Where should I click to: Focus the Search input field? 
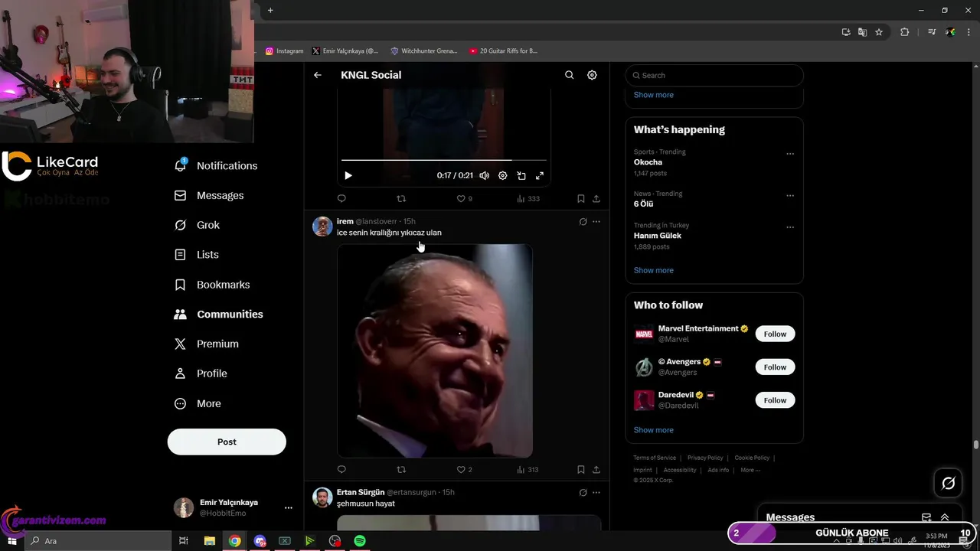click(714, 75)
